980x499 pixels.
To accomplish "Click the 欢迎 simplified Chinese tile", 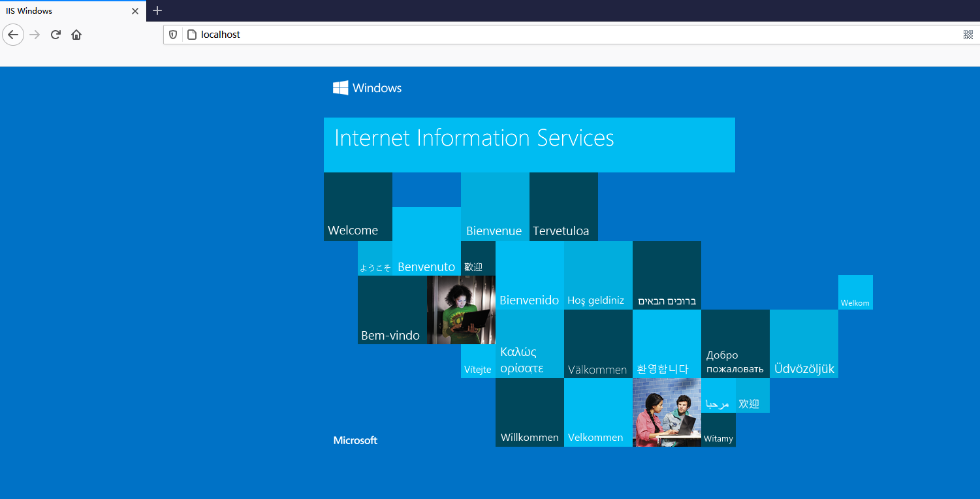I will click(x=753, y=395).
